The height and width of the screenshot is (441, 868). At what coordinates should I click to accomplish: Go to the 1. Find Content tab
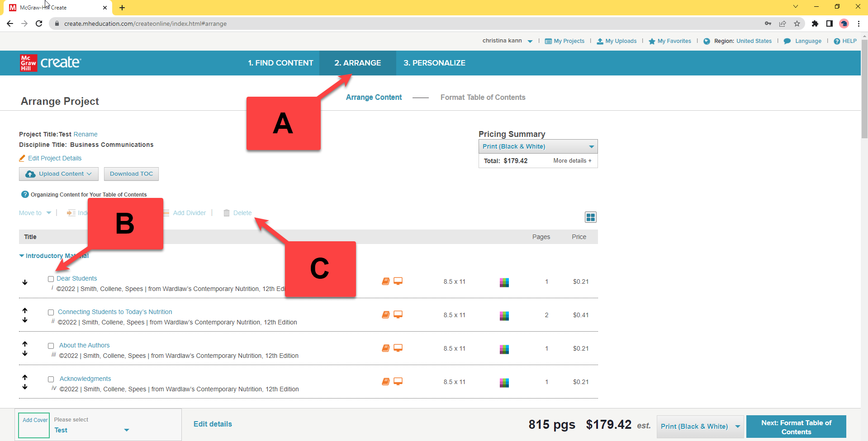tap(280, 63)
